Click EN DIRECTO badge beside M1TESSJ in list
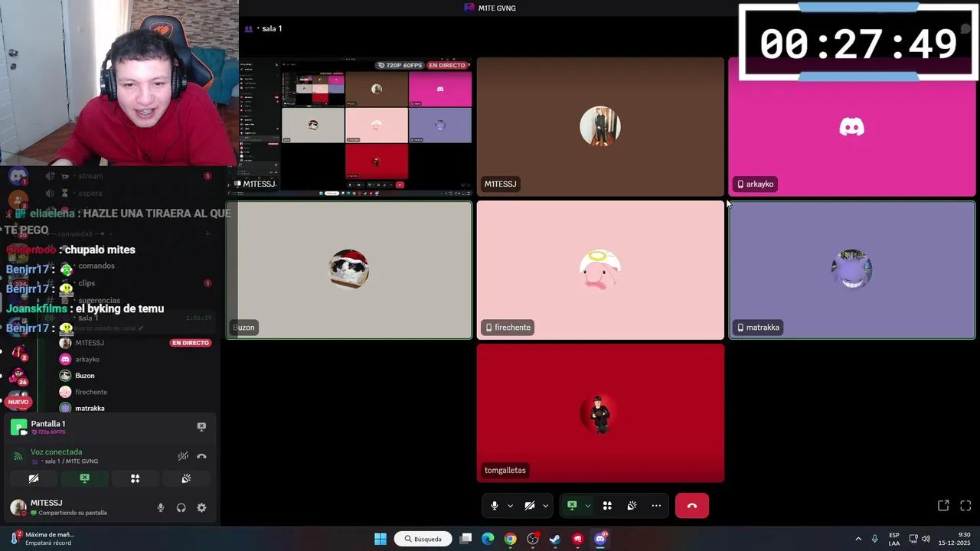 [x=191, y=343]
